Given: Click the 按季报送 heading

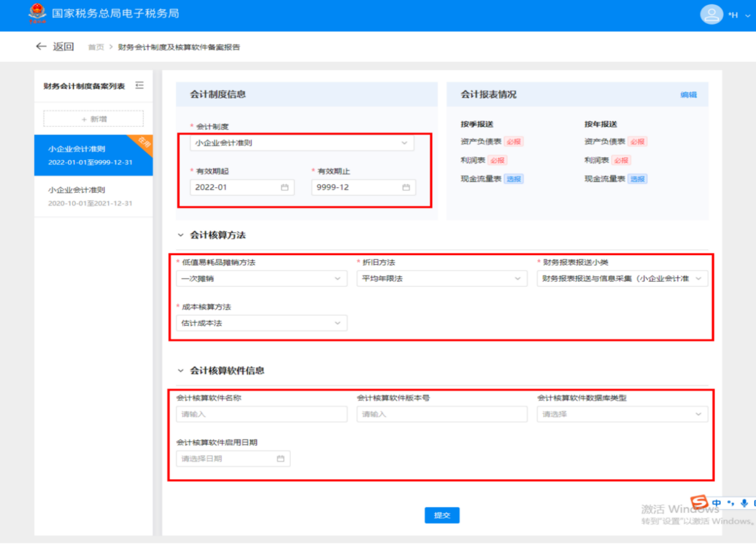Looking at the screenshot, I should tap(477, 125).
